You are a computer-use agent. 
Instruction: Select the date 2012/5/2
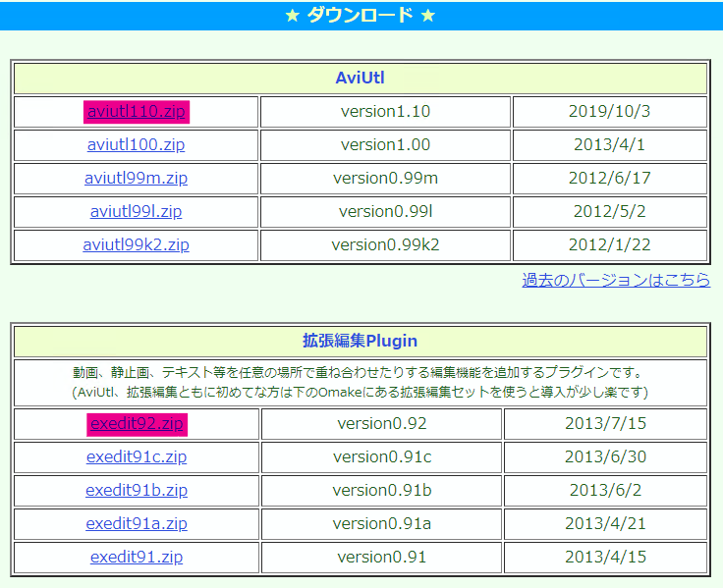pyautogui.click(x=610, y=211)
